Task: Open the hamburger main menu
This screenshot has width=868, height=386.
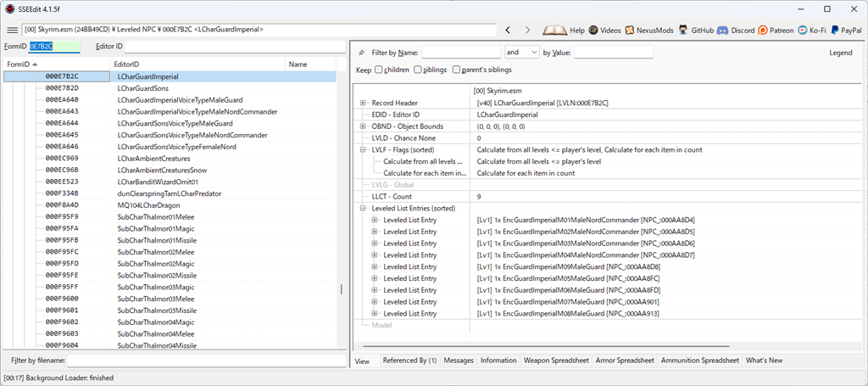Action: pos(12,31)
